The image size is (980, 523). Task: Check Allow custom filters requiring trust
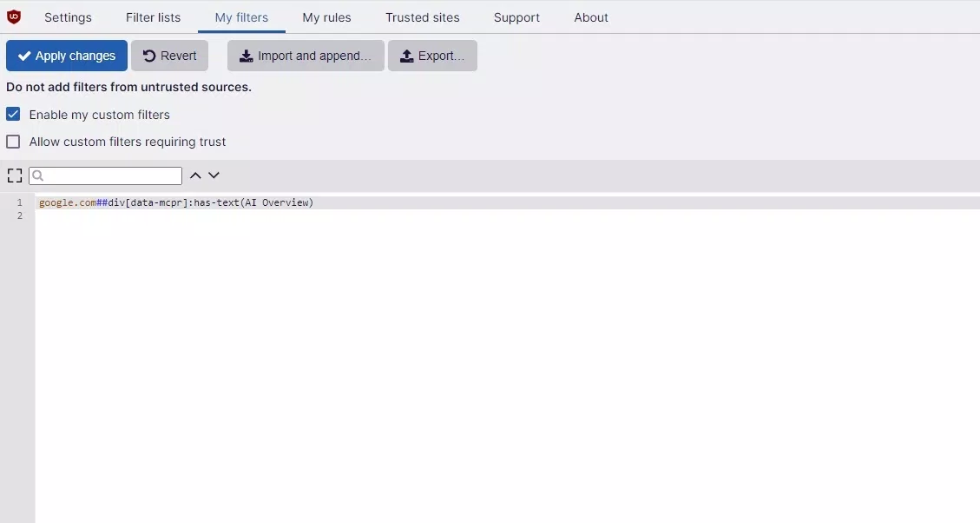[13, 142]
